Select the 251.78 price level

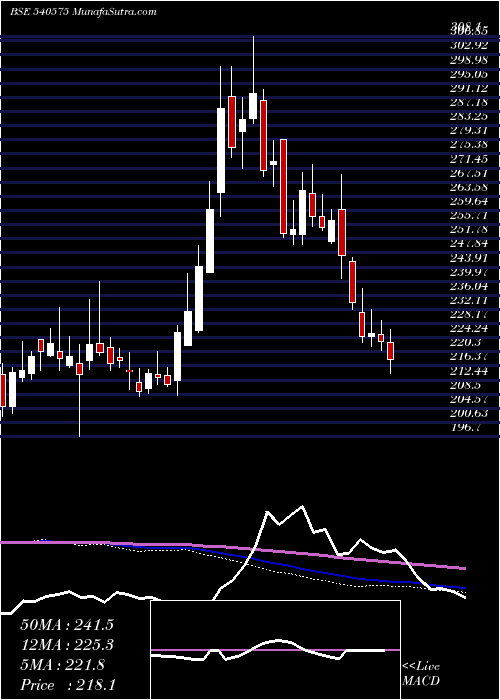470,229
